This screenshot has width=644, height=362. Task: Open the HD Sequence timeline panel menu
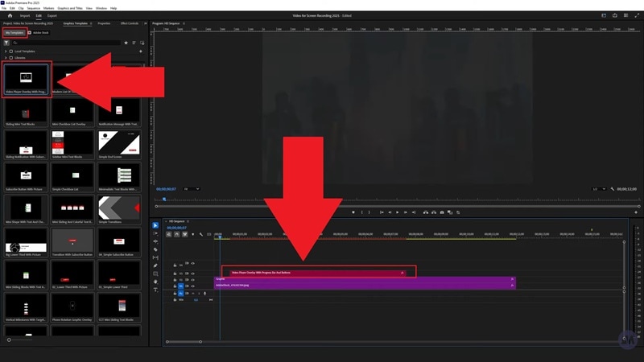[188, 221]
